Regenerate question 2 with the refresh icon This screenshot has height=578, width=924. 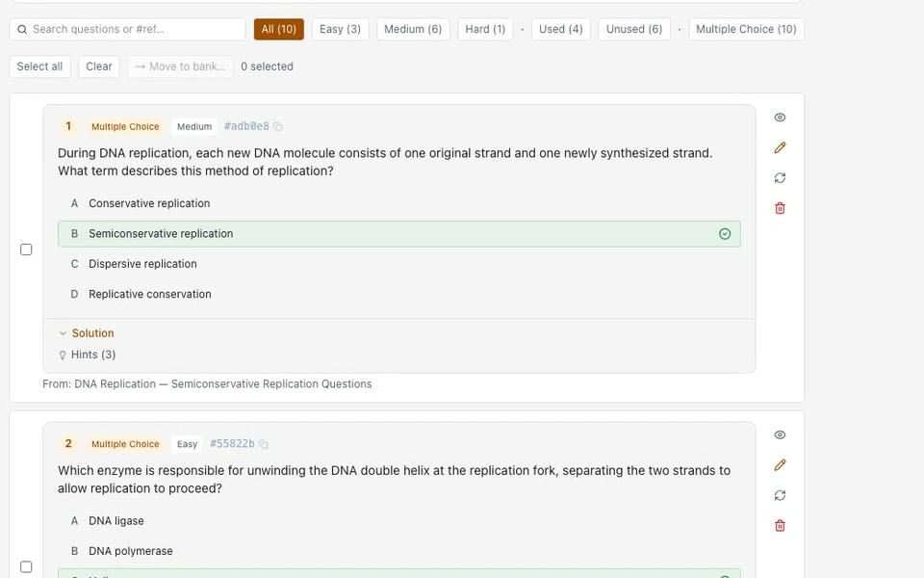780,495
